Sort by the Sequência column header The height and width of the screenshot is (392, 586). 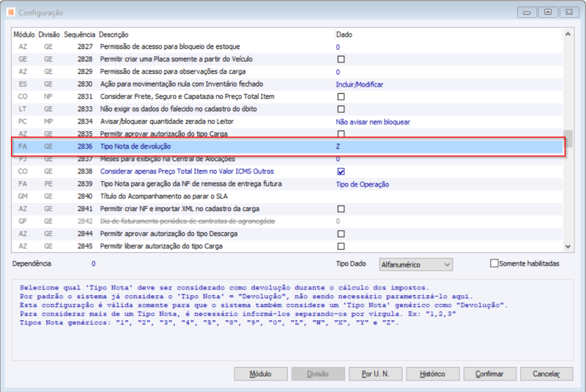[x=79, y=34]
